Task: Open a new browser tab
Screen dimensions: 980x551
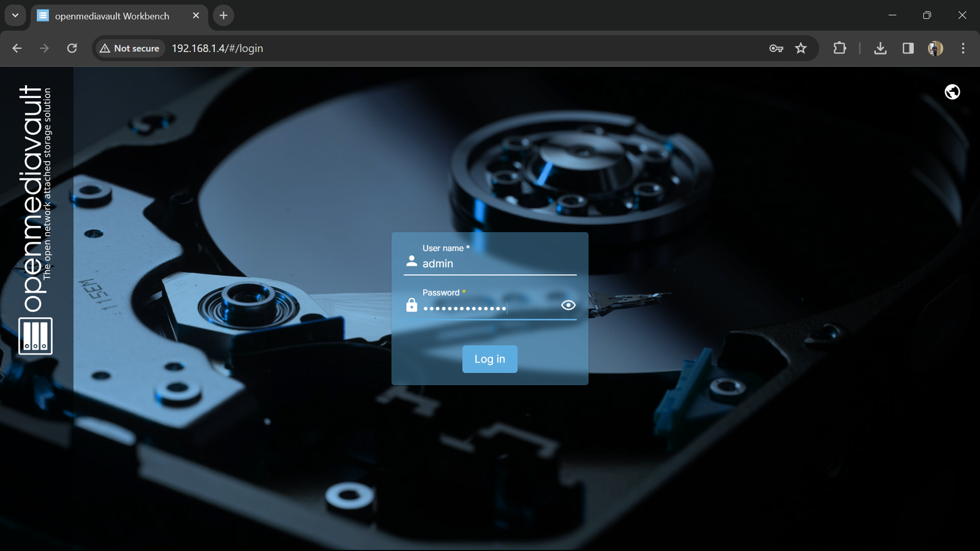Action: [x=224, y=15]
